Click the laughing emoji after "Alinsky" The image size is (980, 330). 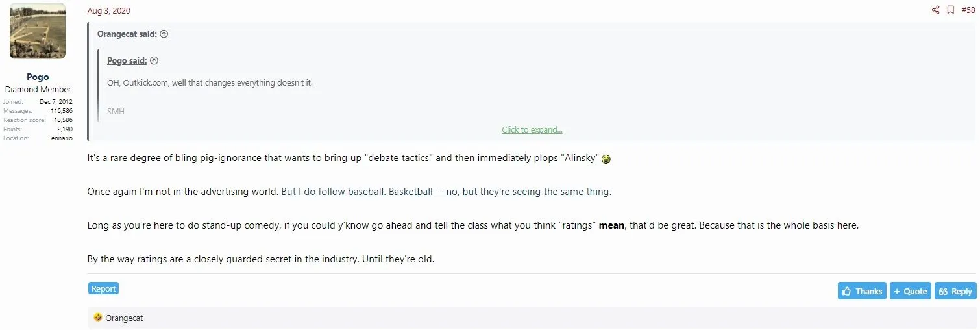pyautogui.click(x=606, y=159)
